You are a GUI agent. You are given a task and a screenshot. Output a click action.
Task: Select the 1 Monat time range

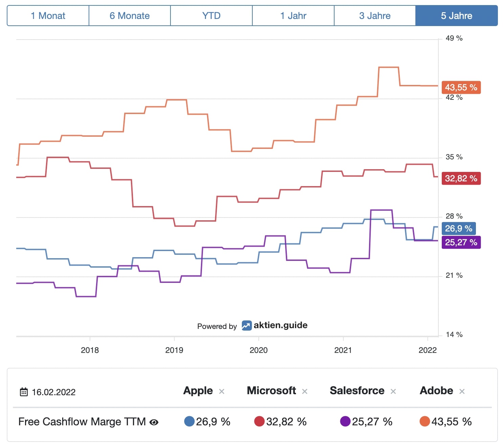tap(48, 16)
